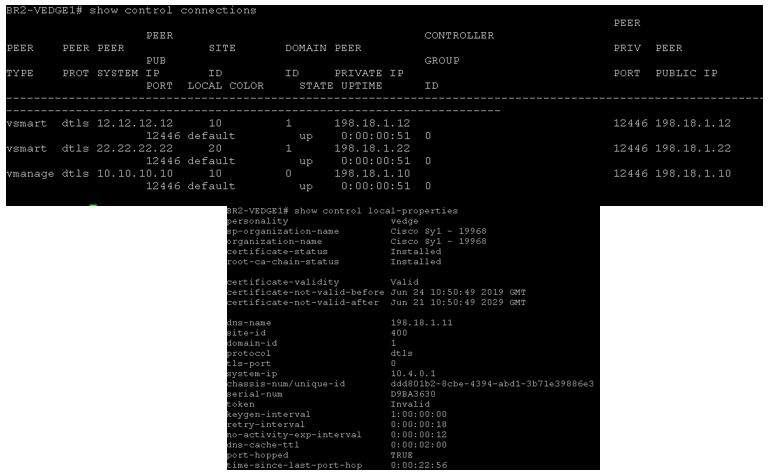Click the chassis-num unique-id value

(492, 384)
